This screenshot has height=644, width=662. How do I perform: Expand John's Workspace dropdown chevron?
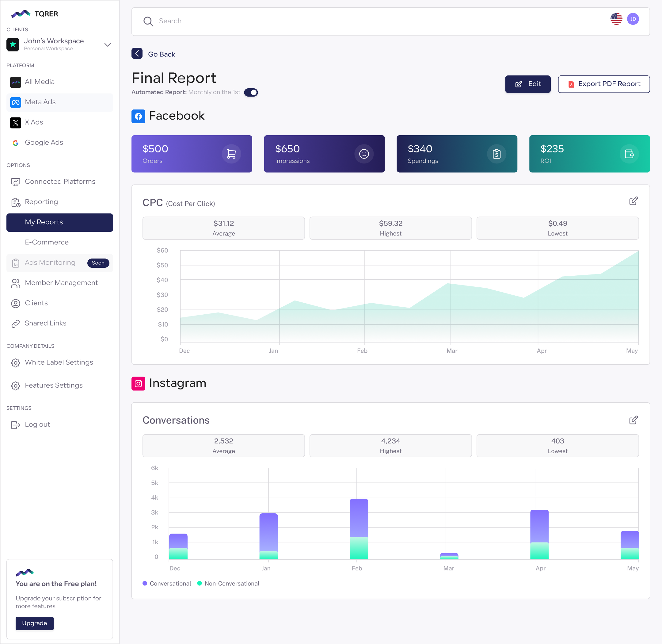pos(108,45)
